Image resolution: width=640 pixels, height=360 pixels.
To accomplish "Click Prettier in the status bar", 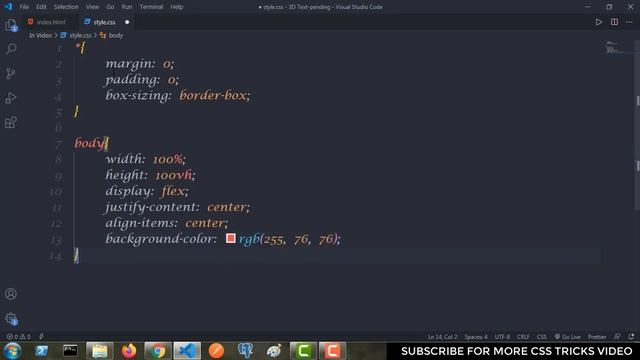I will (x=597, y=337).
